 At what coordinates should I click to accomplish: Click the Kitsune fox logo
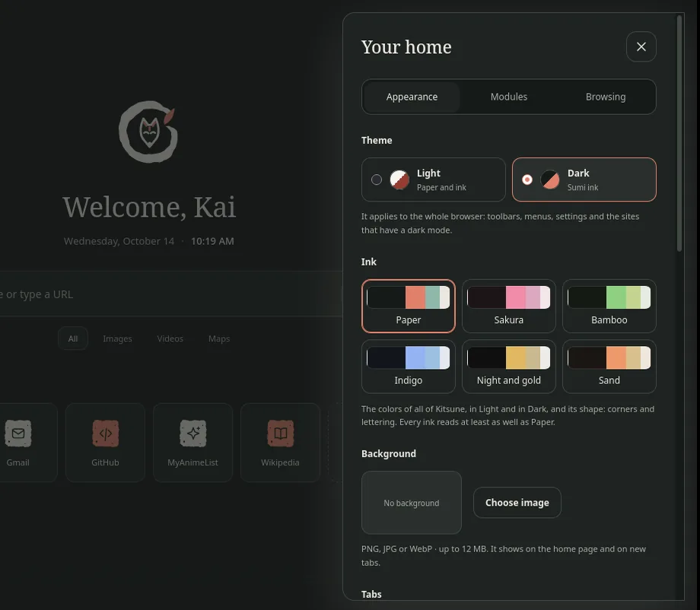click(x=148, y=132)
